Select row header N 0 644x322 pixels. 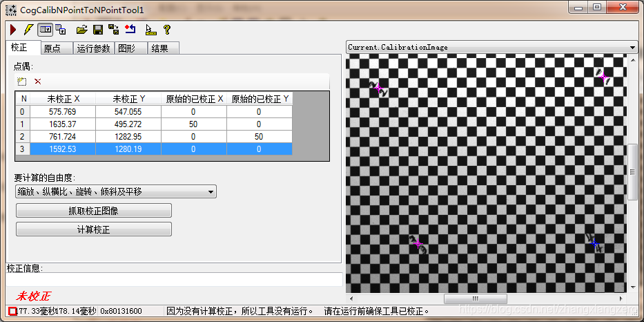[x=23, y=111]
